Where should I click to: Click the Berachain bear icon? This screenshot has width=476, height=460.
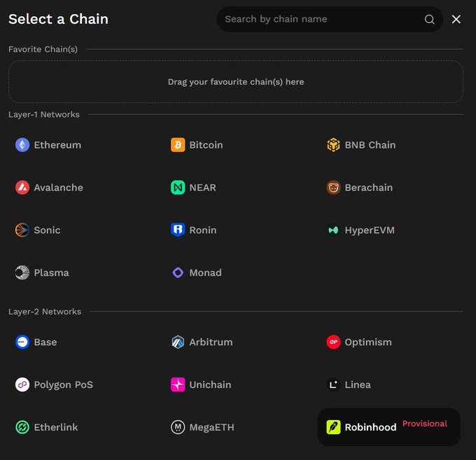[x=333, y=188]
